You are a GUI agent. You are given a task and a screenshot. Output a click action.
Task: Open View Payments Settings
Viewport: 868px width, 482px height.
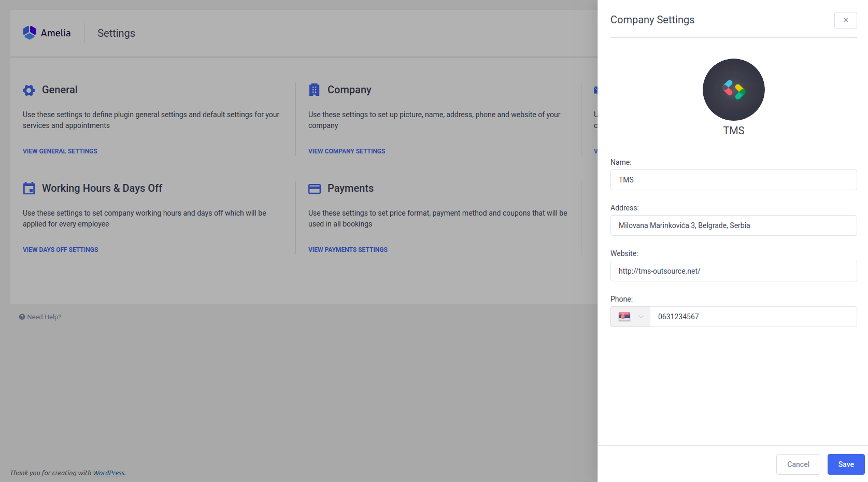click(x=348, y=249)
